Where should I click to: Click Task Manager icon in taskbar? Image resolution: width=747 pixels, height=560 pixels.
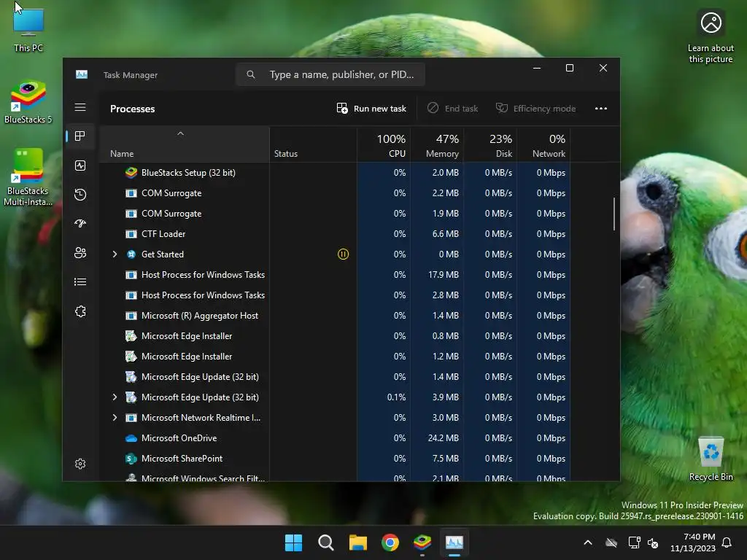tap(454, 542)
